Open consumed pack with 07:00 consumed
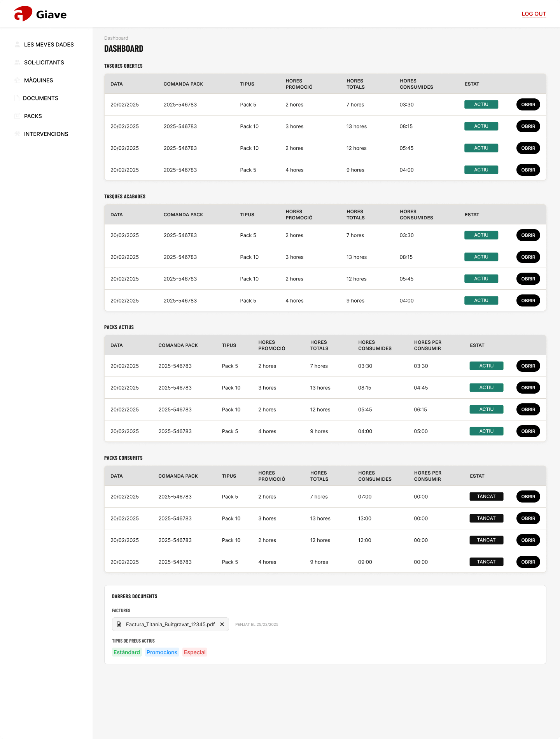560x739 pixels. tap(528, 497)
